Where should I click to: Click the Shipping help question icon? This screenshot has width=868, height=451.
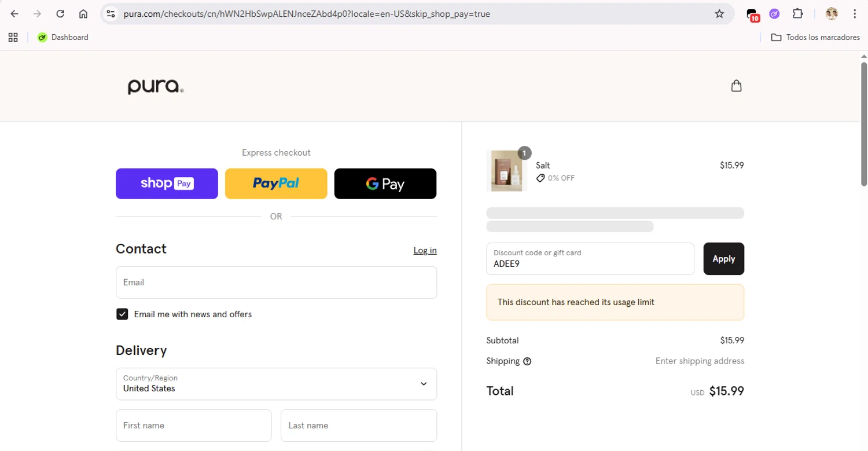pyautogui.click(x=527, y=361)
